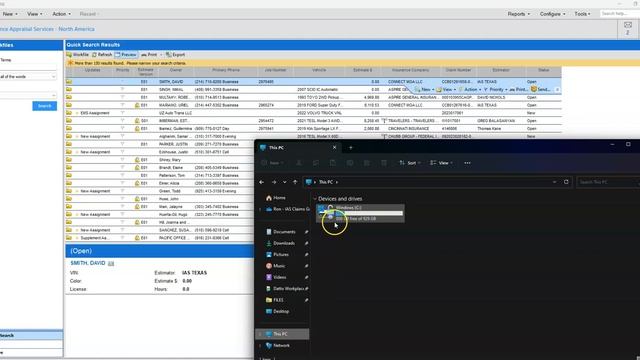Viewport: 640px width, 360px height.
Task: Click the blue Search button in left panel
Action: click(44, 106)
